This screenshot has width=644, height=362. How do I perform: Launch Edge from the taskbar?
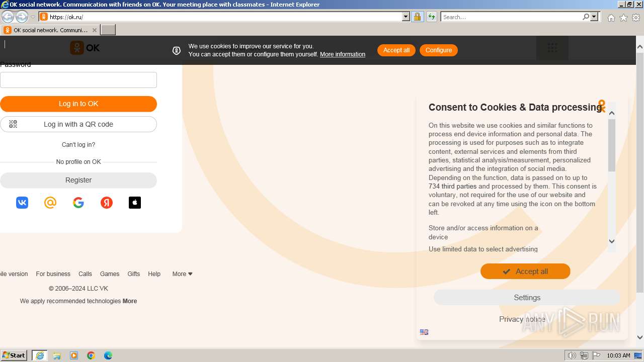point(108,355)
